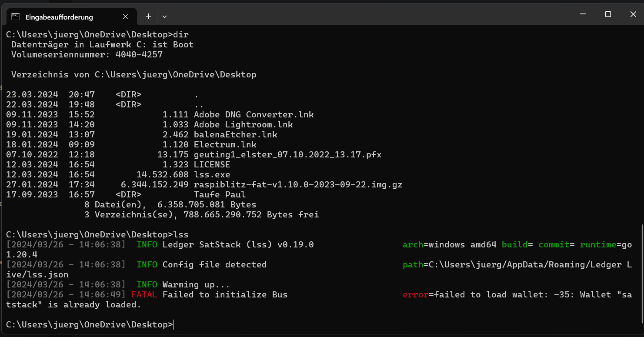The height and width of the screenshot is (337, 644).
Task: Maximize the terminal window
Action: coord(608,14)
